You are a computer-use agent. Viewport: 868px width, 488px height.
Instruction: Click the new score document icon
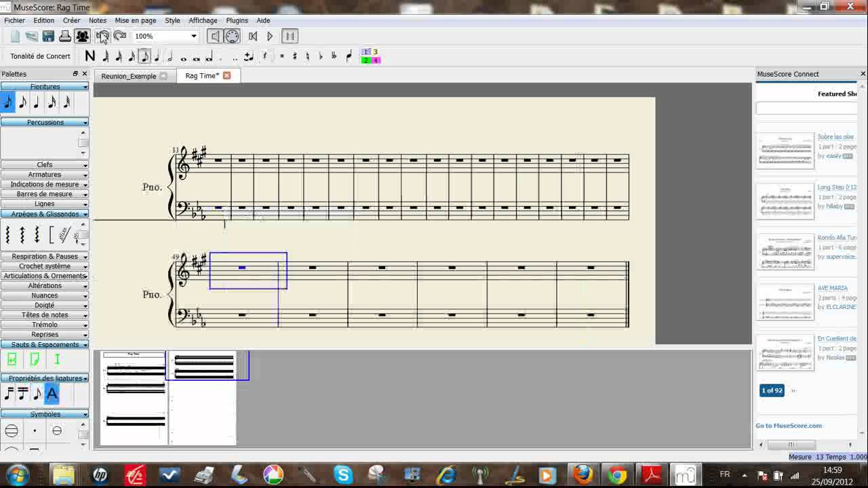click(x=15, y=36)
